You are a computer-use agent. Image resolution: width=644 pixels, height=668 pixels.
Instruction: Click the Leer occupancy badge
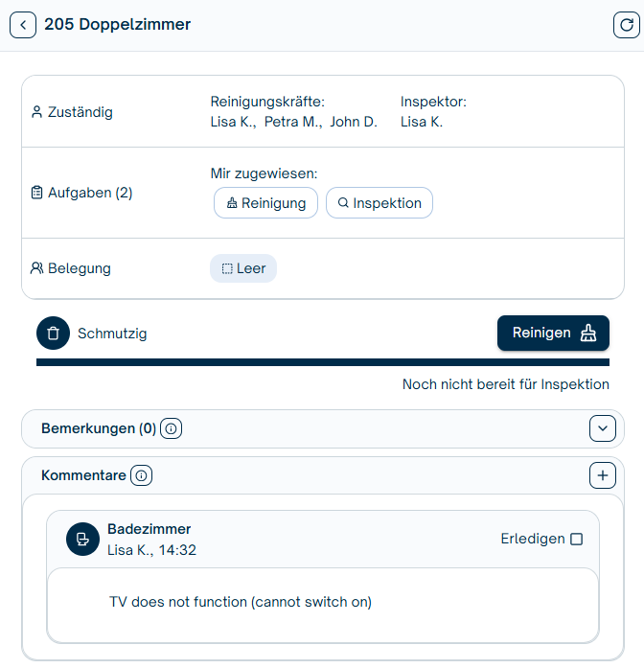[x=243, y=268]
